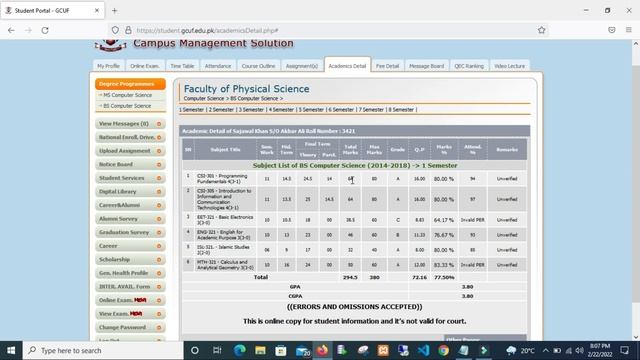640x360 pixels.
Task: Open Cortana circle icon on taskbar
Action: [195, 350]
